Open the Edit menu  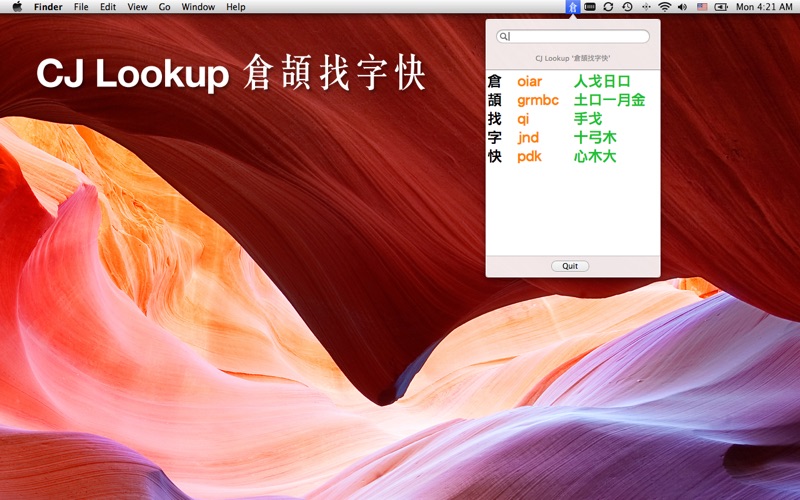pos(108,7)
